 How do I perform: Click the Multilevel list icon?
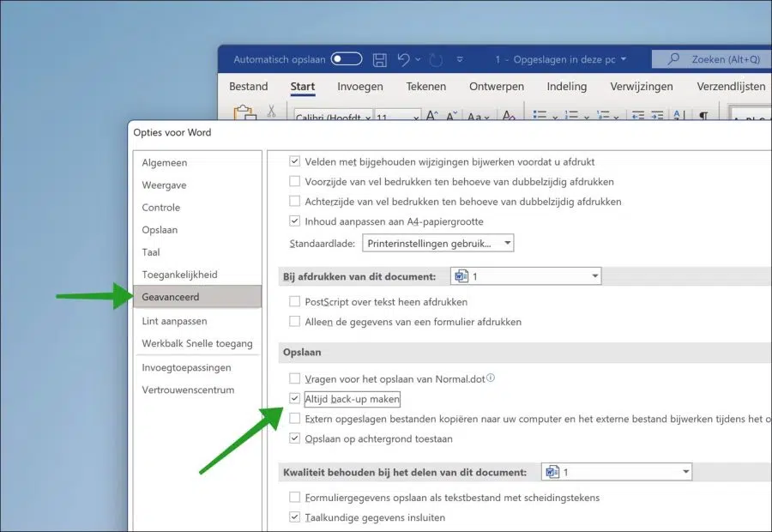click(x=603, y=115)
